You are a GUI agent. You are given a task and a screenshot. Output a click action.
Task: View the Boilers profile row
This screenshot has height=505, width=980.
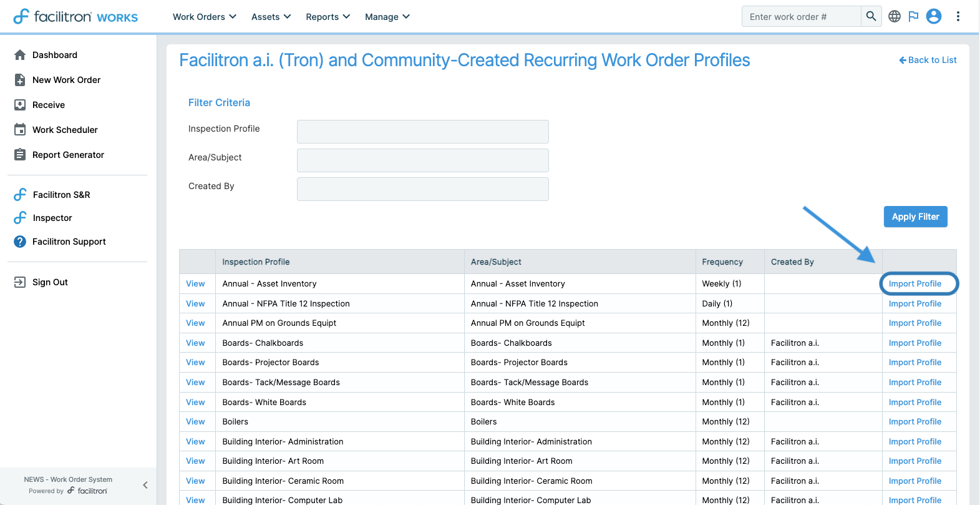tap(195, 421)
